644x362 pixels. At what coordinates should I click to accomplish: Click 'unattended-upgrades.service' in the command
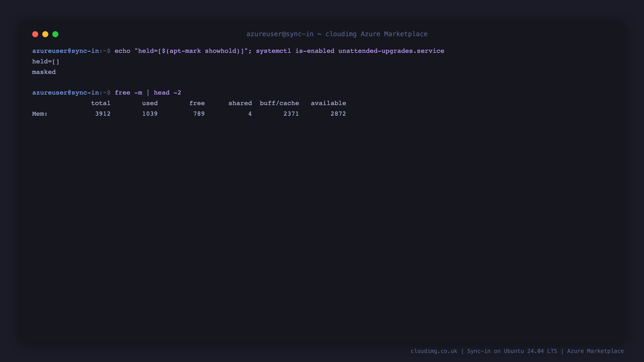(x=391, y=51)
